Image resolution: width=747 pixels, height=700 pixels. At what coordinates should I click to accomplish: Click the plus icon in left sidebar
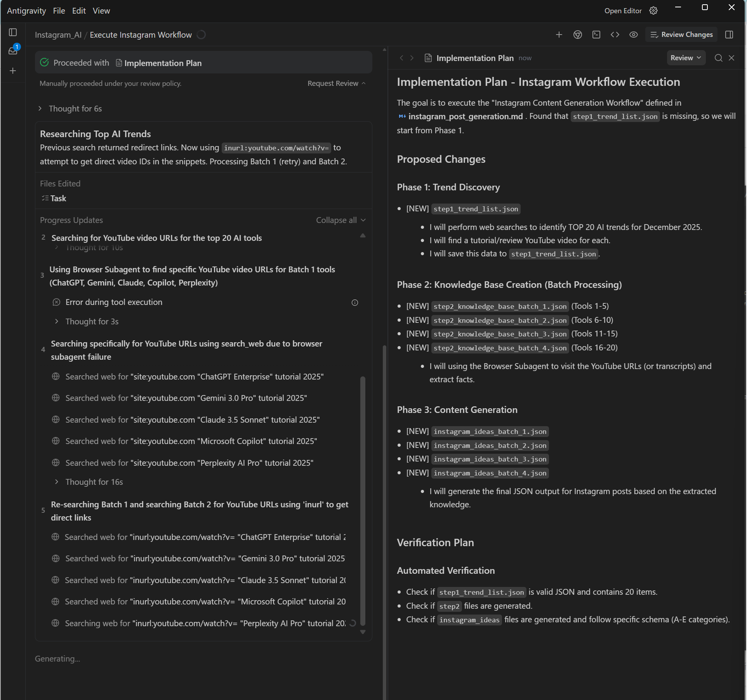point(13,71)
